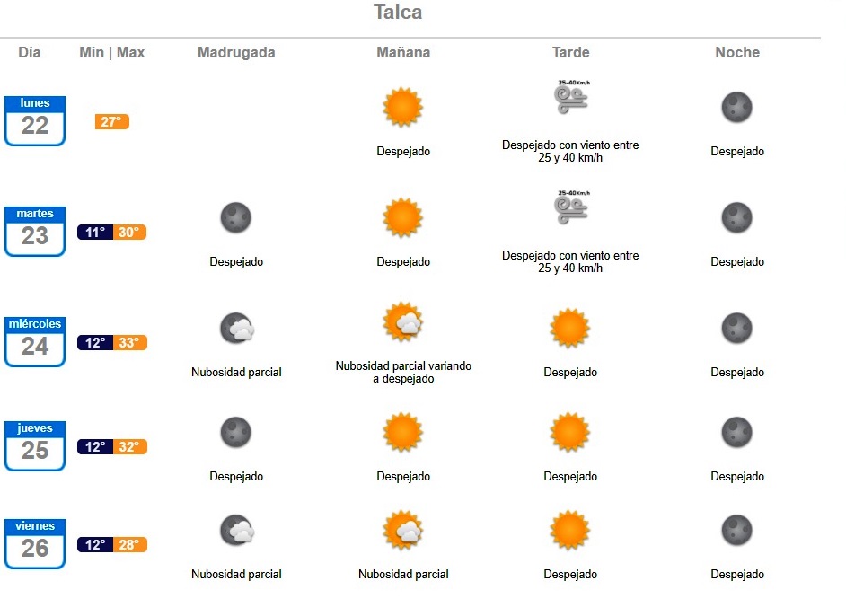This screenshot has height=616, width=846.
Task: Click Tuesday afternoon's wind icon
Action: coord(572,209)
